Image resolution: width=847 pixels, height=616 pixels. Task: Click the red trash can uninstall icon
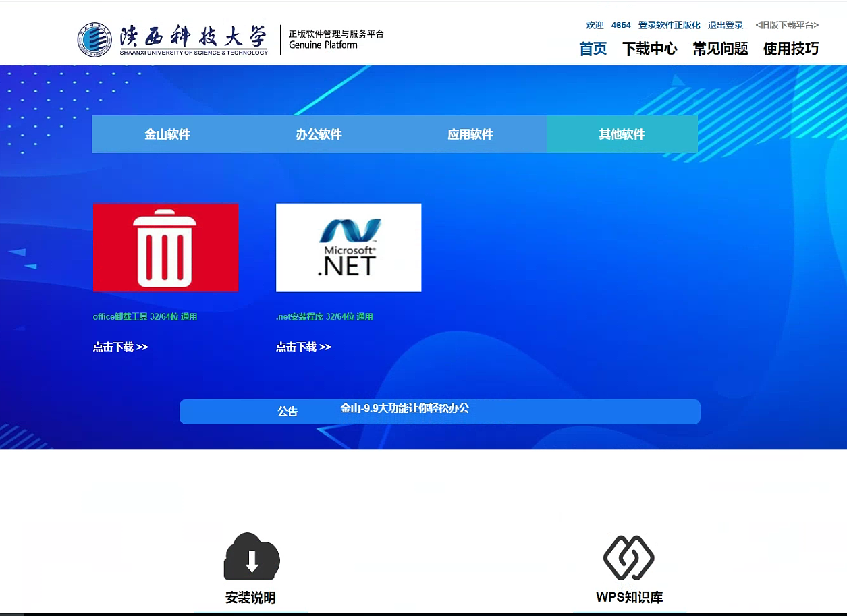(x=165, y=248)
